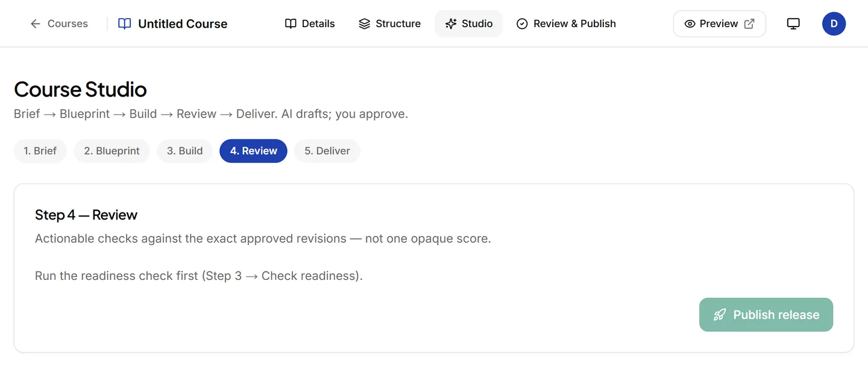Open the Structure tab
The height and width of the screenshot is (380, 868).
(390, 24)
